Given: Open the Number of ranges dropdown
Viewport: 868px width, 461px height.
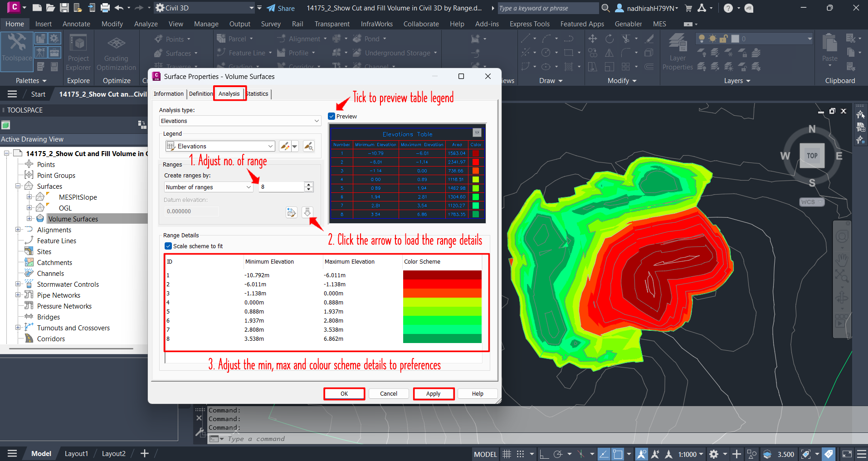Looking at the screenshot, I should coord(208,187).
